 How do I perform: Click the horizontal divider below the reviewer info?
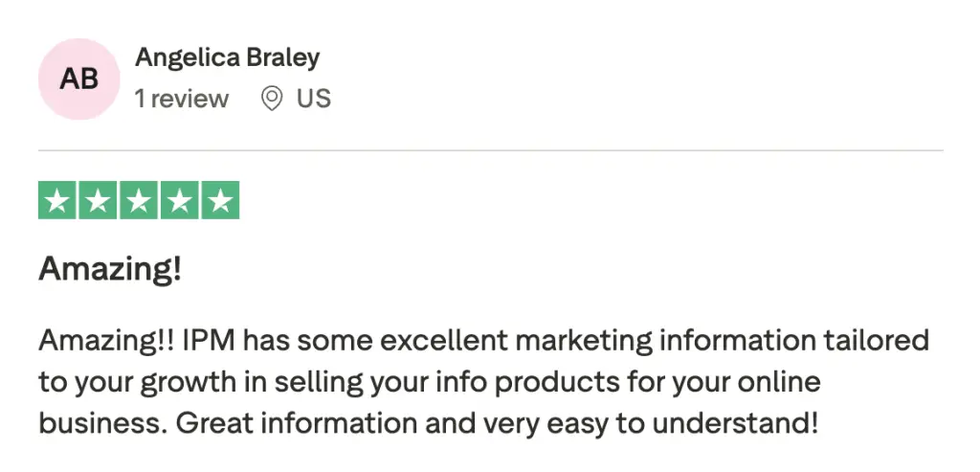click(x=490, y=150)
